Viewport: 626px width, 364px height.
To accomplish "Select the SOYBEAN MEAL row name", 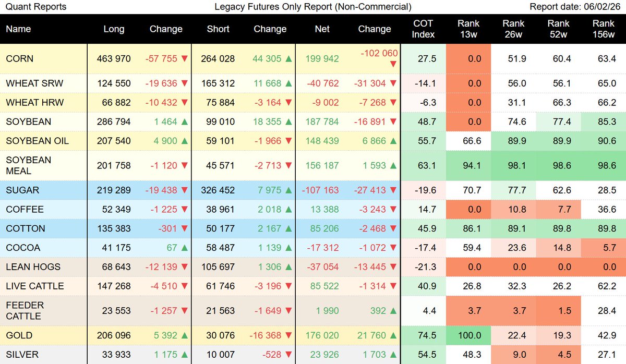I will [29, 165].
